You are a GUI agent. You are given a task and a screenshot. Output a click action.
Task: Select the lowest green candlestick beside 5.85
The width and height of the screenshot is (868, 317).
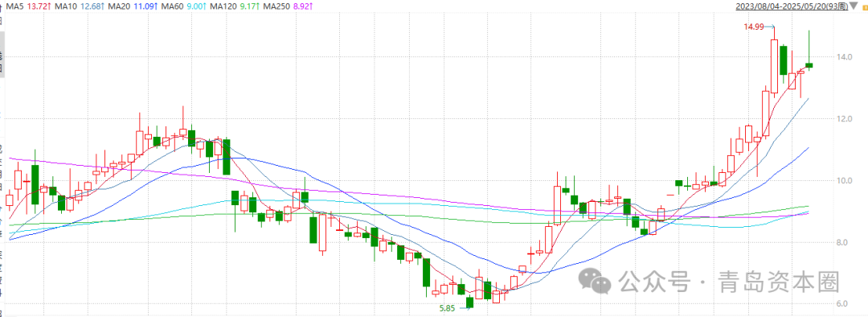pos(470,303)
